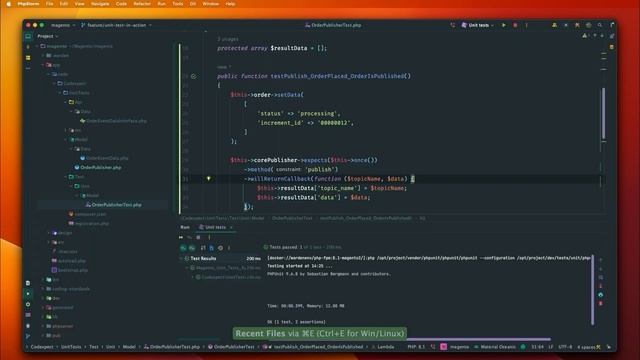
Task: Run the Unit tests configuration with the green play icon
Action: pyautogui.click(x=504, y=25)
